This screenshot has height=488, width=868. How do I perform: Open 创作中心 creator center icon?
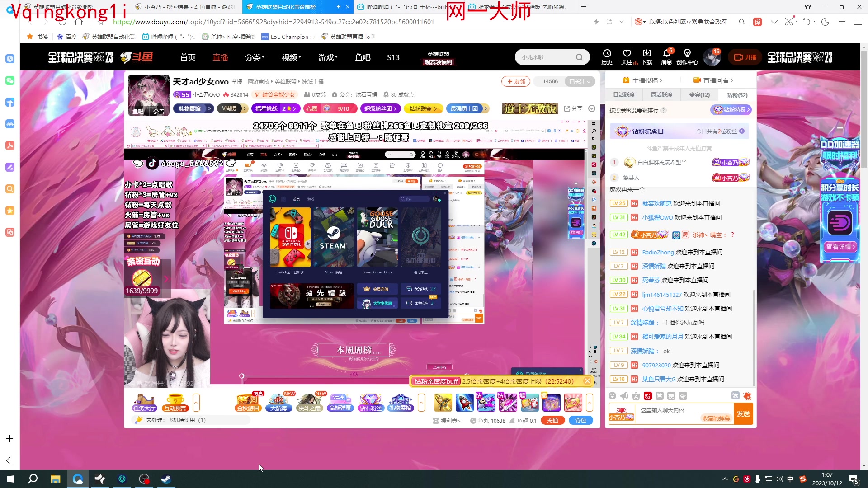pyautogui.click(x=687, y=57)
